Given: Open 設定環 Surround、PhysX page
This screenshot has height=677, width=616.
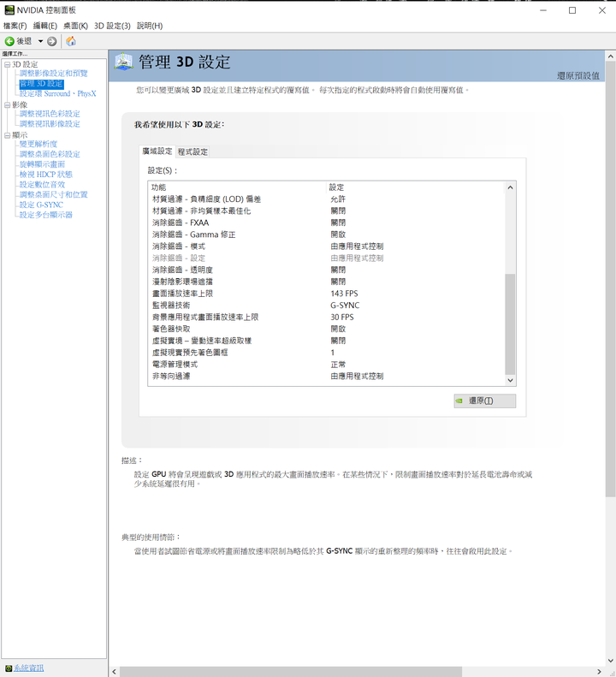Looking at the screenshot, I should (58, 93).
